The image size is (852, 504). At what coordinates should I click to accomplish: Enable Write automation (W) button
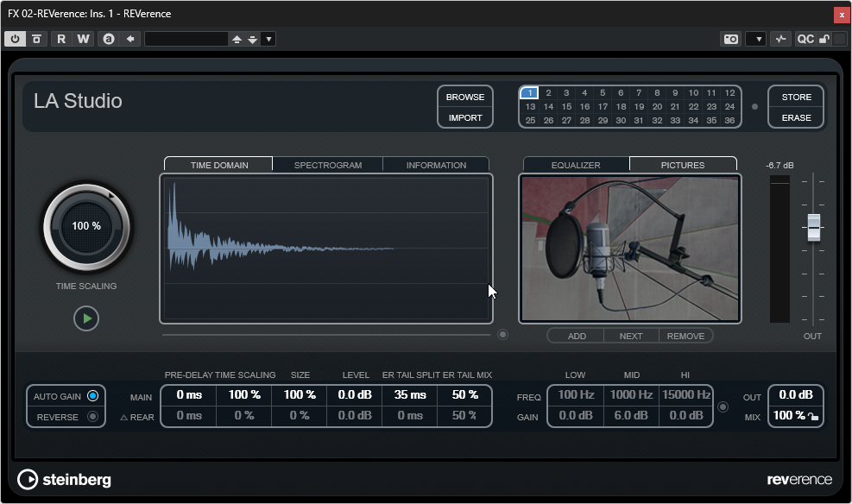(x=83, y=39)
